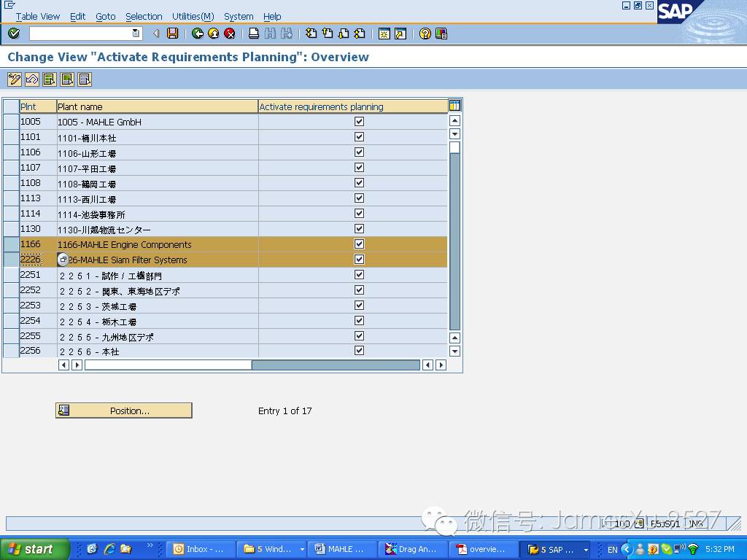This screenshot has width=747, height=560.
Task: Click the Select All icon
Action: click(x=50, y=79)
